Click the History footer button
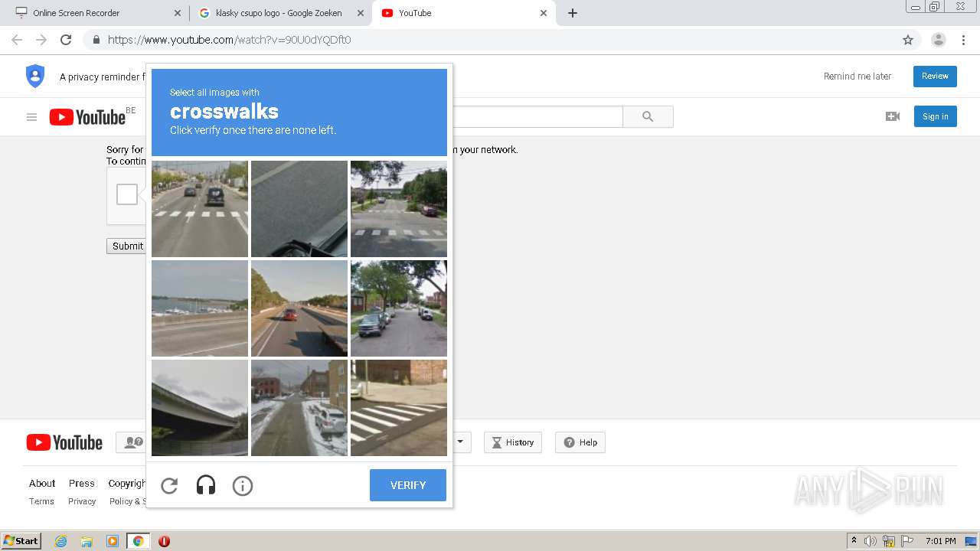 (512, 442)
